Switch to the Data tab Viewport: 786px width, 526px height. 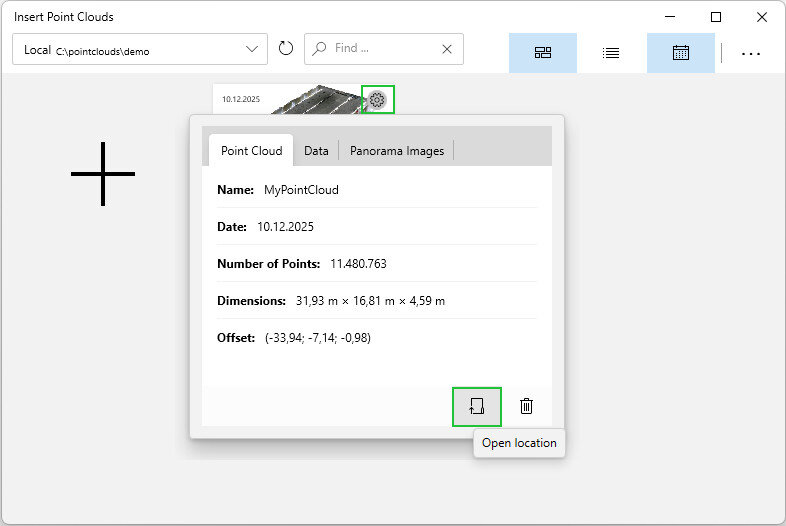[316, 151]
